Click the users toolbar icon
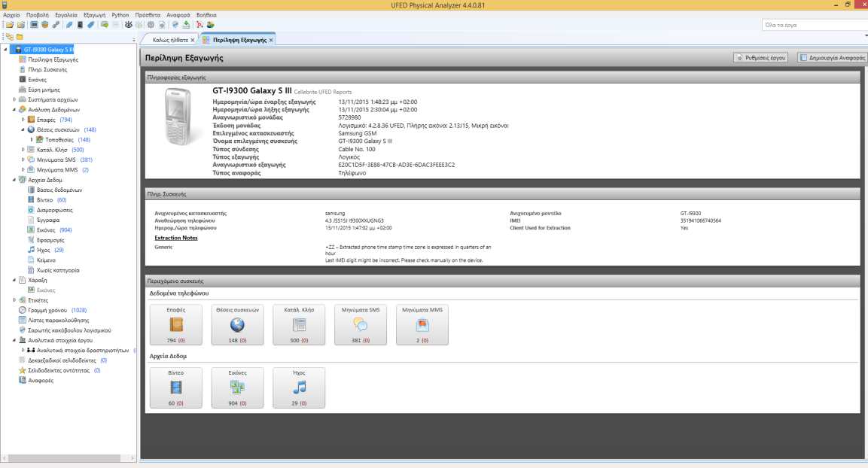 pyautogui.click(x=210, y=24)
